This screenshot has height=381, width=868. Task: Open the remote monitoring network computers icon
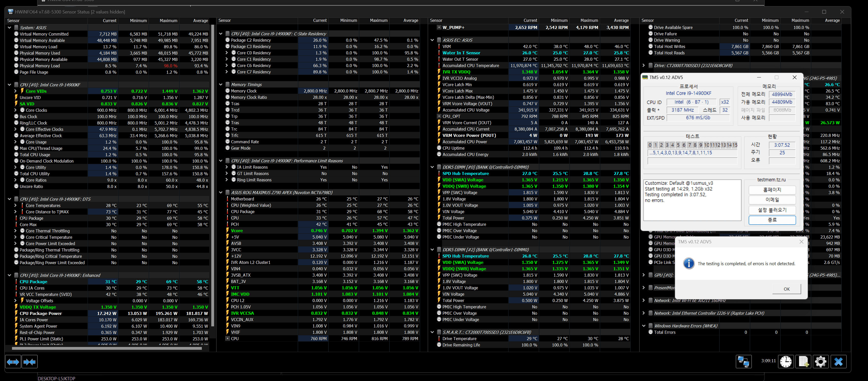pos(743,362)
